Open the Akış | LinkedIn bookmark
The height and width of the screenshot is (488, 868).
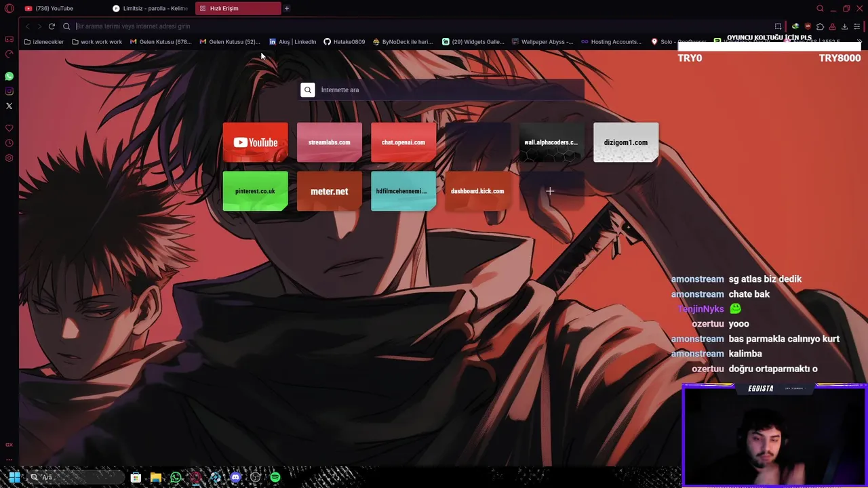tap(293, 42)
